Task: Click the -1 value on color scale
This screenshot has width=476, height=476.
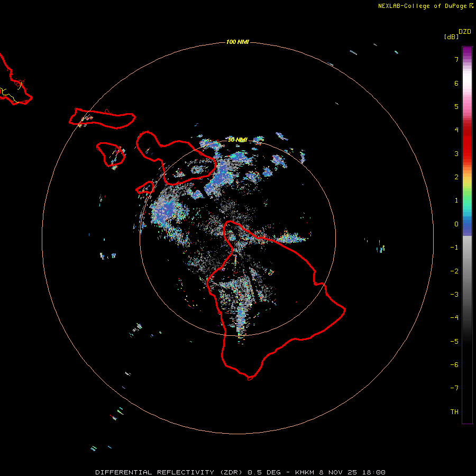Action: 454,248
